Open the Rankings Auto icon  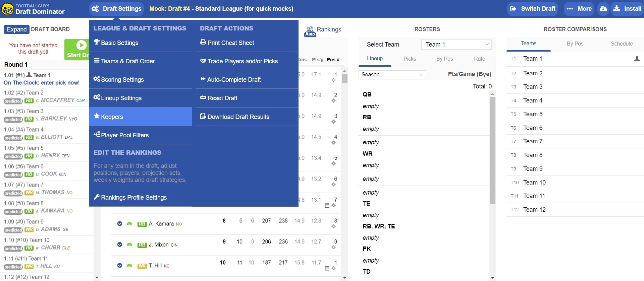tap(310, 31)
